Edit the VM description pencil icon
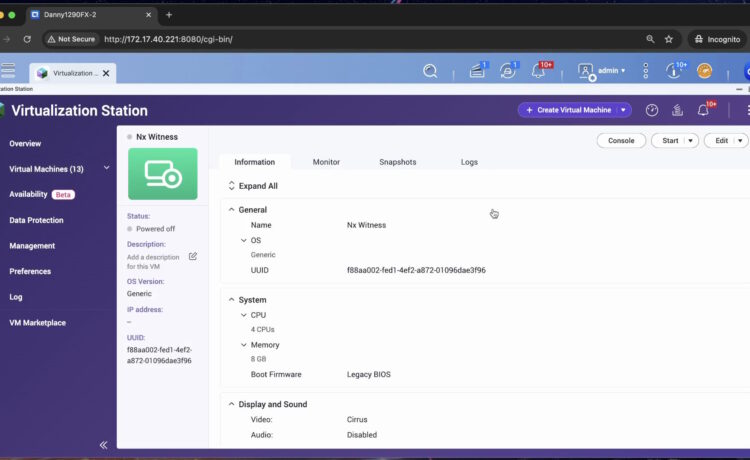The width and height of the screenshot is (750, 460). coord(193,256)
